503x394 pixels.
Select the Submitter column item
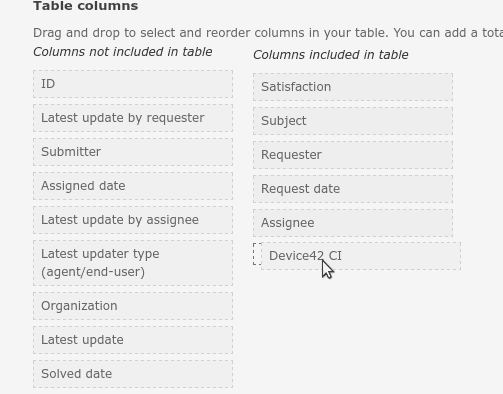(x=133, y=152)
